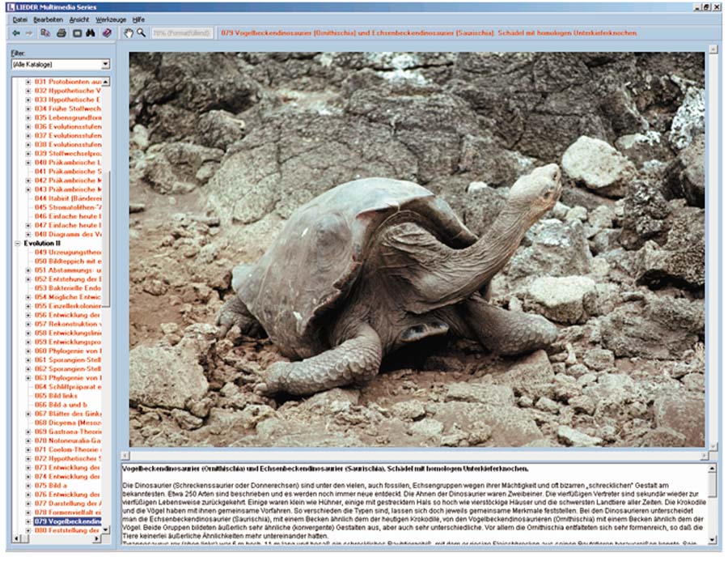Open the Filter 'Alle Kataloge' dropdown
This screenshot has height=561, width=728.
coord(105,64)
